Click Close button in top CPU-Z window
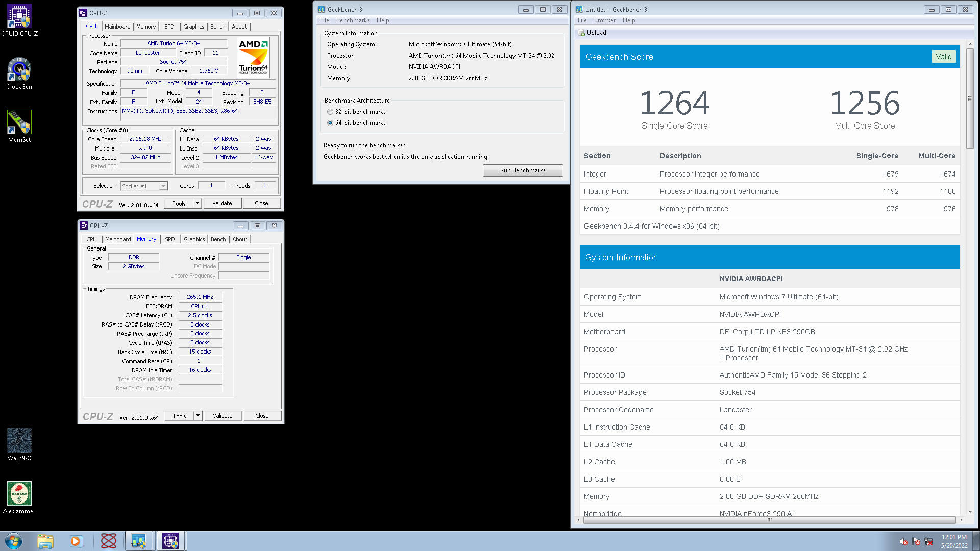 [x=261, y=203]
